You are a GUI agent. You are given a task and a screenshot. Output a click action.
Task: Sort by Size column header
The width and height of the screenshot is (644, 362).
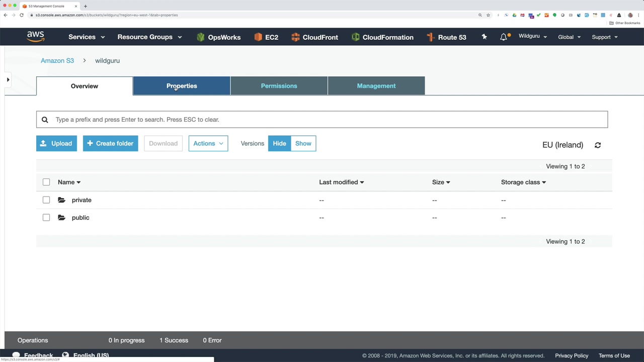pos(441,182)
